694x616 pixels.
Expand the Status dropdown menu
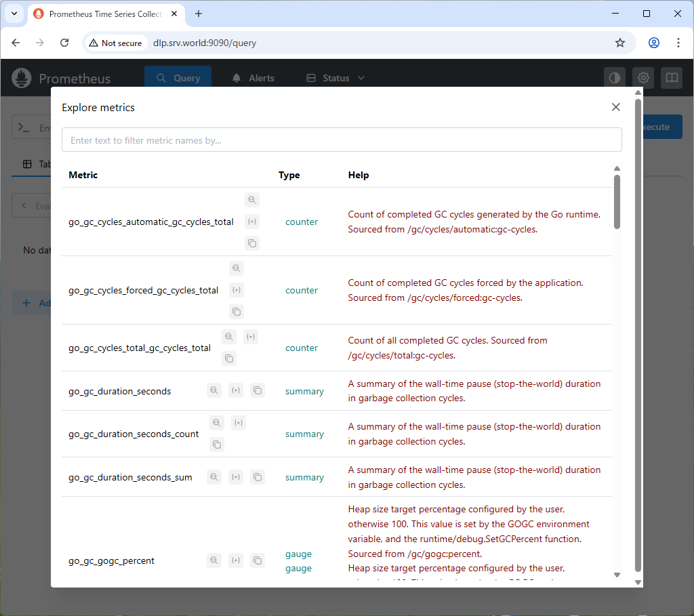point(335,79)
